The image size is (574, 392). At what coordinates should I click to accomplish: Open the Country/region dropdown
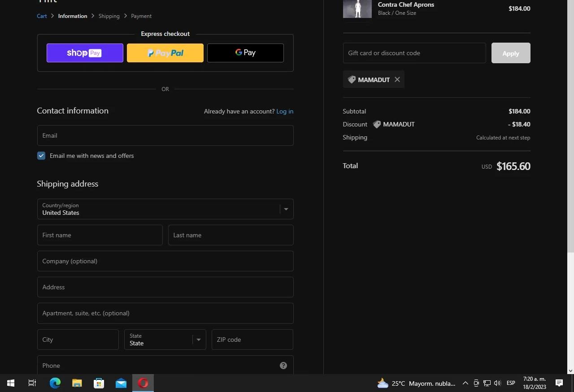[165, 209]
